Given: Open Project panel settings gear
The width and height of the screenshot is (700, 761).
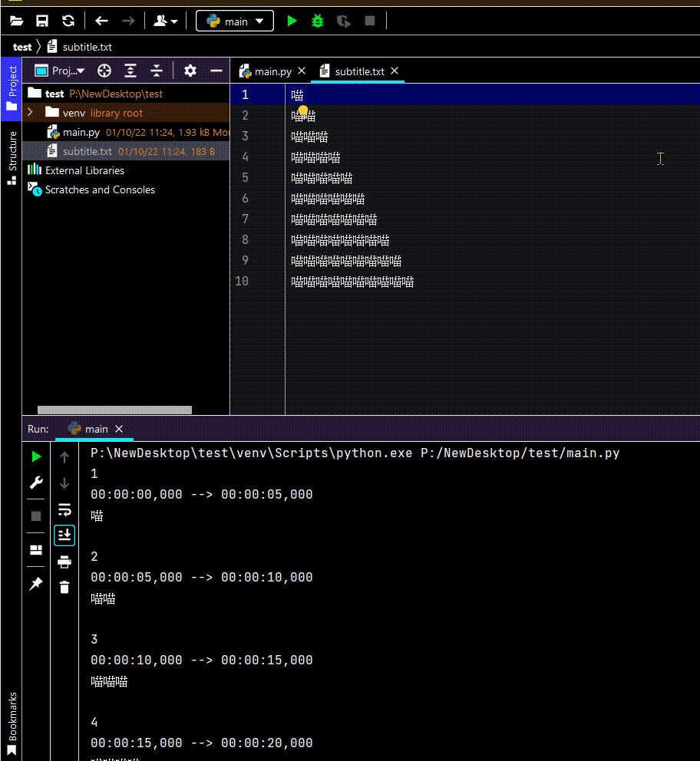Looking at the screenshot, I should point(190,71).
